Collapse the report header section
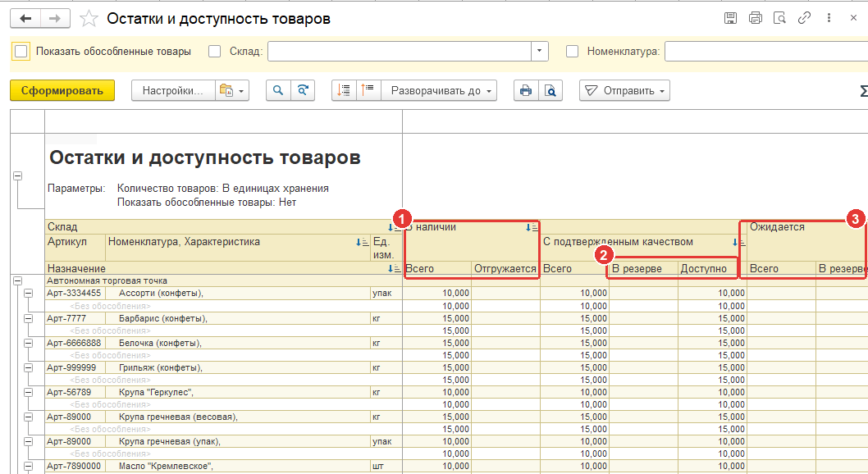This screenshot has width=868, height=474. tap(18, 175)
